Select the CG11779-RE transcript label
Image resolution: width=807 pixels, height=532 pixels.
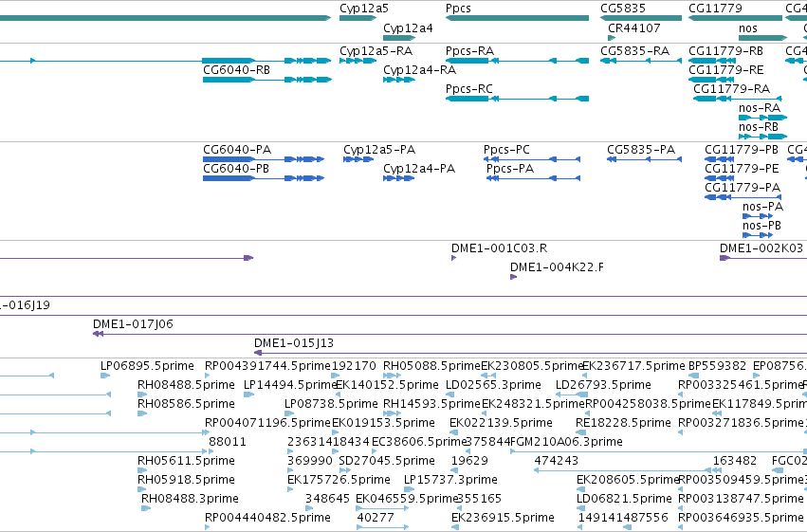[x=726, y=70]
